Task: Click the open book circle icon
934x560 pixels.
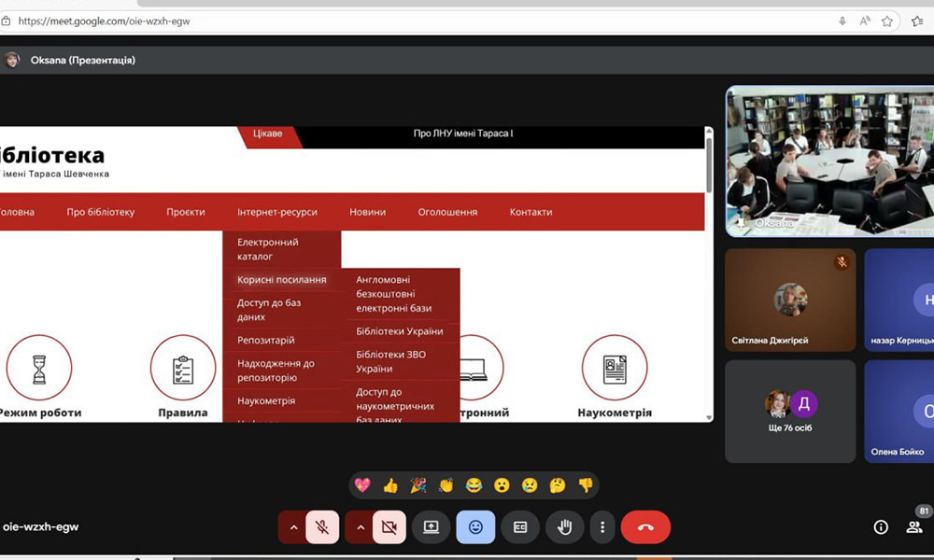Action: point(481,368)
